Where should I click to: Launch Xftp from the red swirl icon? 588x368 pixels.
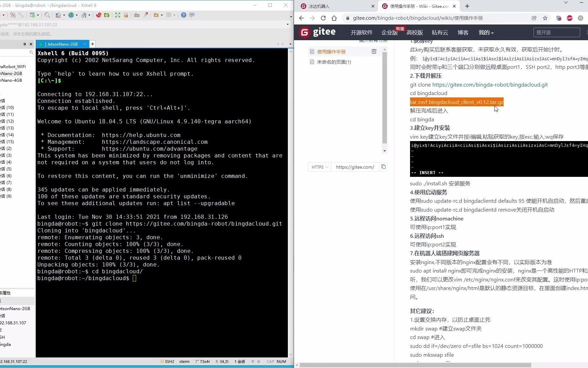point(99,15)
